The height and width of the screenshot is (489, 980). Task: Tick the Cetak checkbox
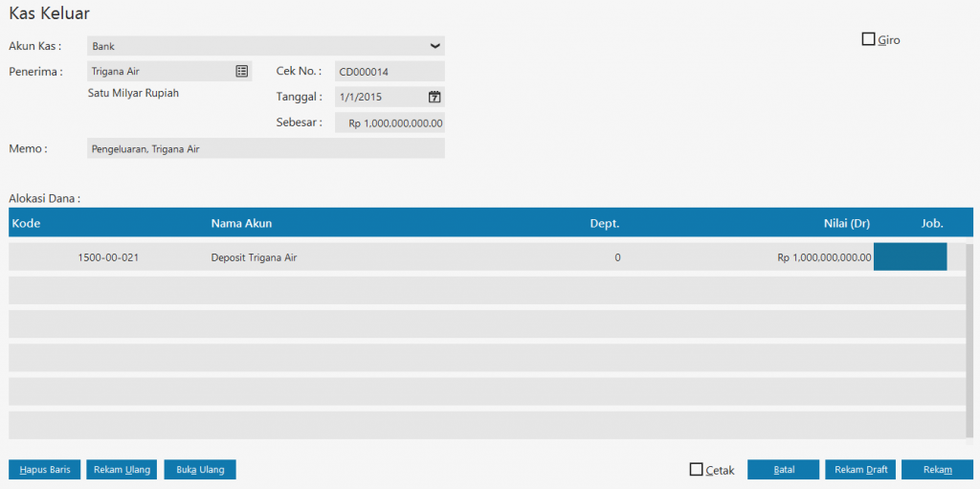(696, 470)
